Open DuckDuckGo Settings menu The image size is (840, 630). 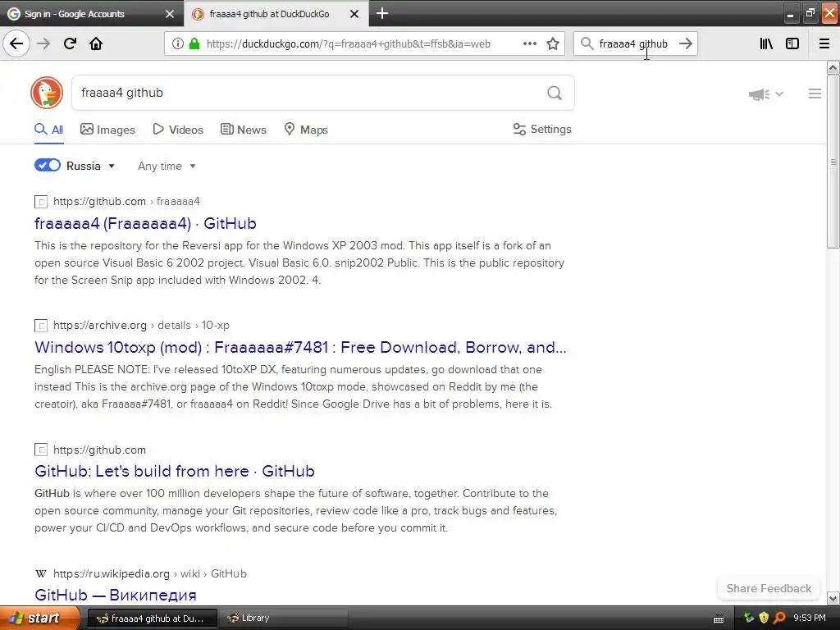pos(542,129)
